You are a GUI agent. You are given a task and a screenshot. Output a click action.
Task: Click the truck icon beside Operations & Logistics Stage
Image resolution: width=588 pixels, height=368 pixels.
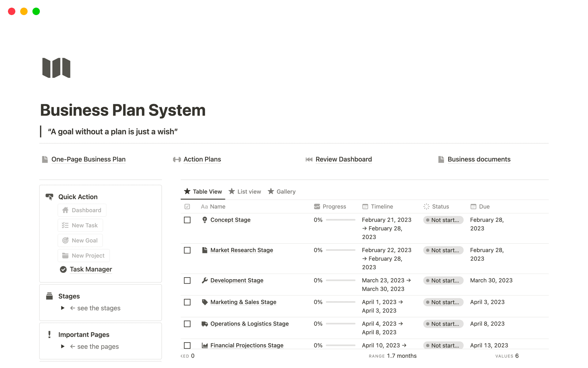[205, 324]
